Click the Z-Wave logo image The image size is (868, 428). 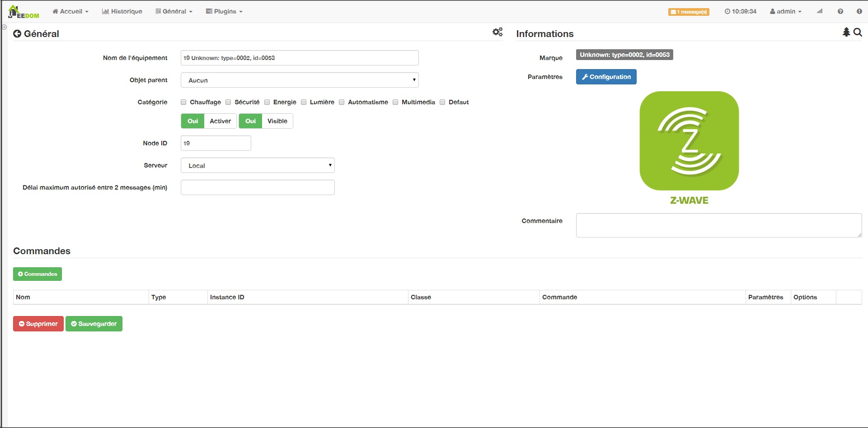coord(689,148)
